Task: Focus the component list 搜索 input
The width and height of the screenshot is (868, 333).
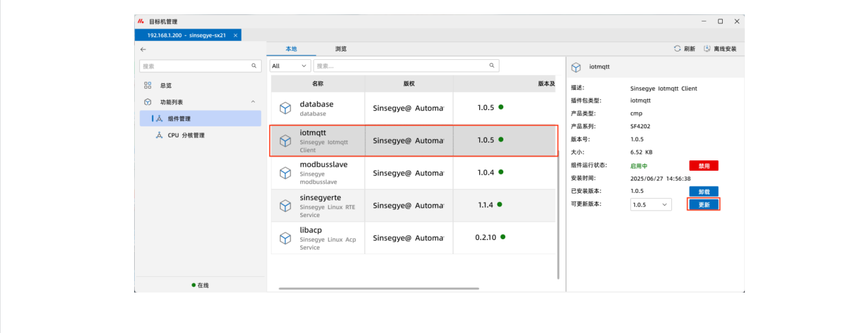Action: tap(406, 66)
